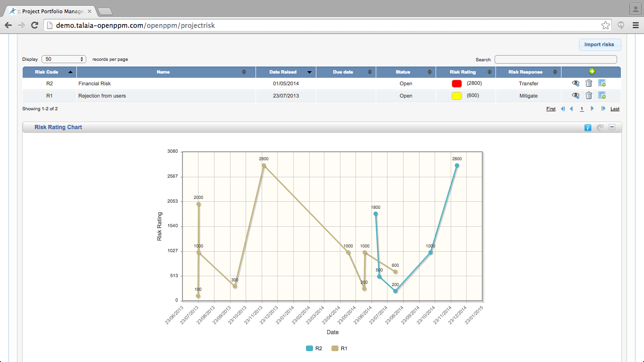Image resolution: width=644 pixels, height=362 pixels.
Task: View details of the Financial Risk entry
Action: (576, 83)
